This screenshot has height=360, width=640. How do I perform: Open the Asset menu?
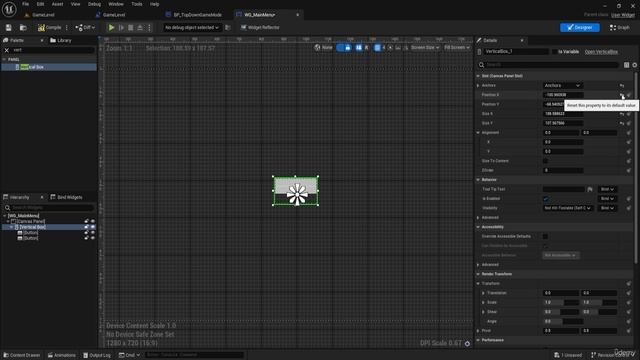[x=58, y=4]
